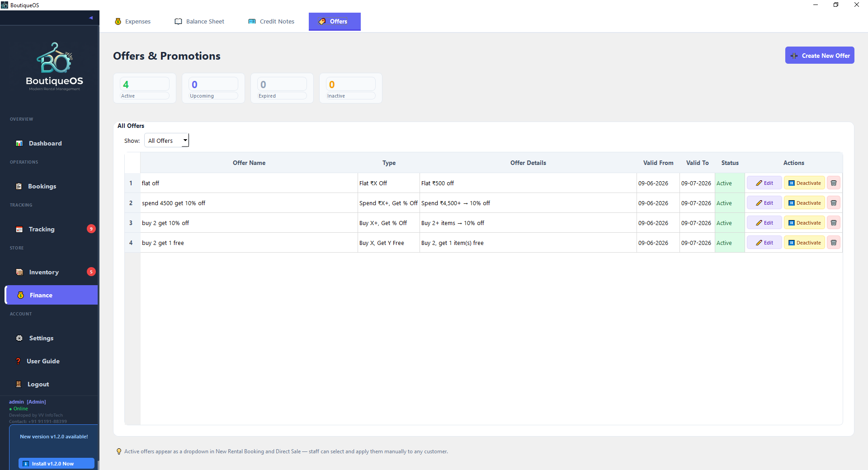Select the Offers tab
The image size is (868, 470).
(335, 21)
